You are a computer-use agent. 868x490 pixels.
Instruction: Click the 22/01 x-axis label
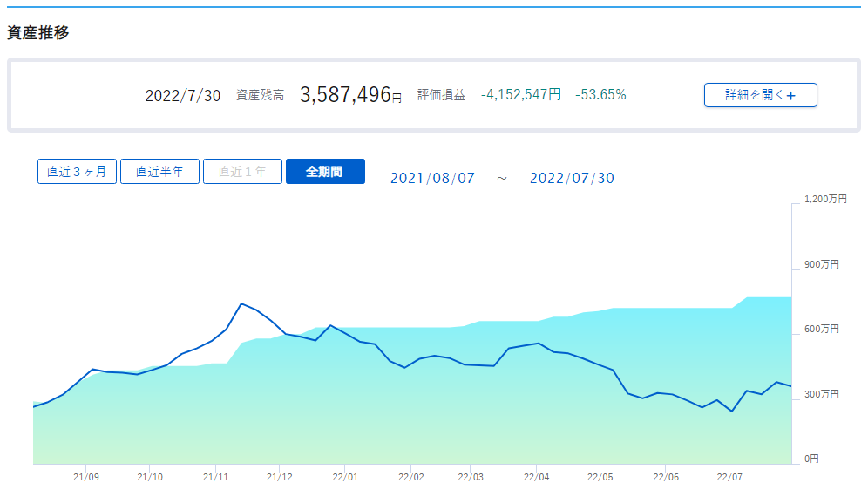coord(345,477)
